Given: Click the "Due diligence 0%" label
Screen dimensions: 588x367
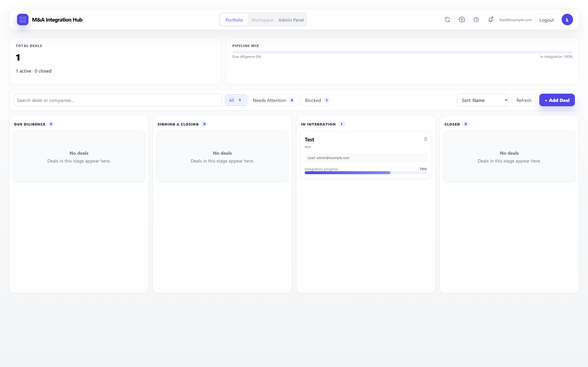Looking at the screenshot, I should tap(246, 56).
